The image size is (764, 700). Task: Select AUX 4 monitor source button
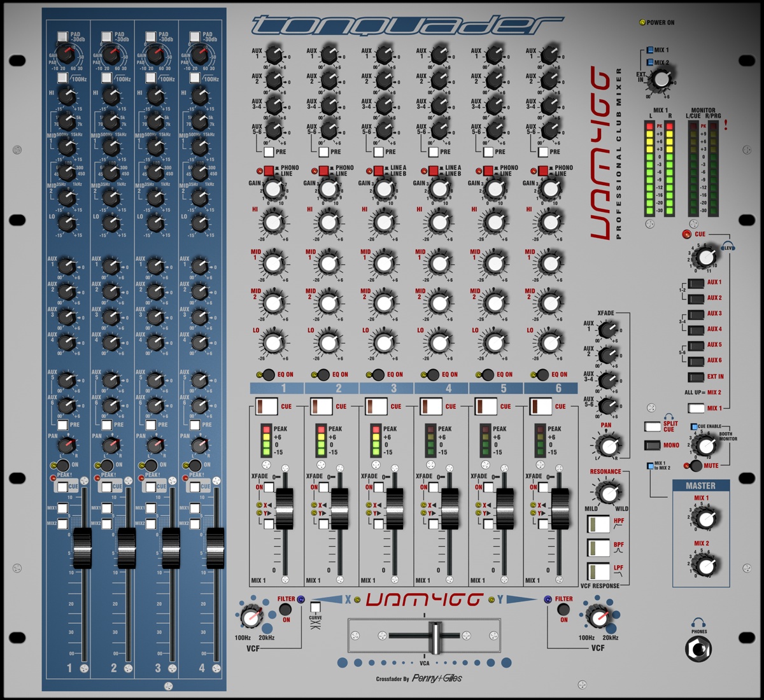click(x=696, y=330)
